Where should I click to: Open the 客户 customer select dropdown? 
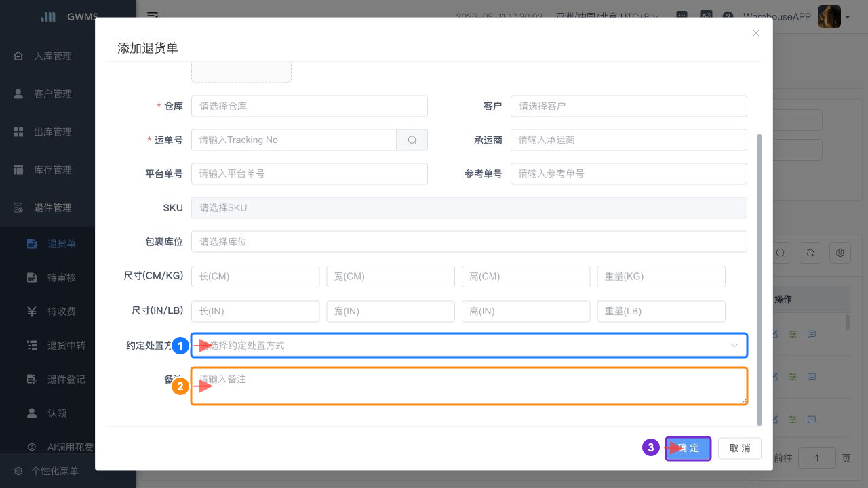(629, 106)
